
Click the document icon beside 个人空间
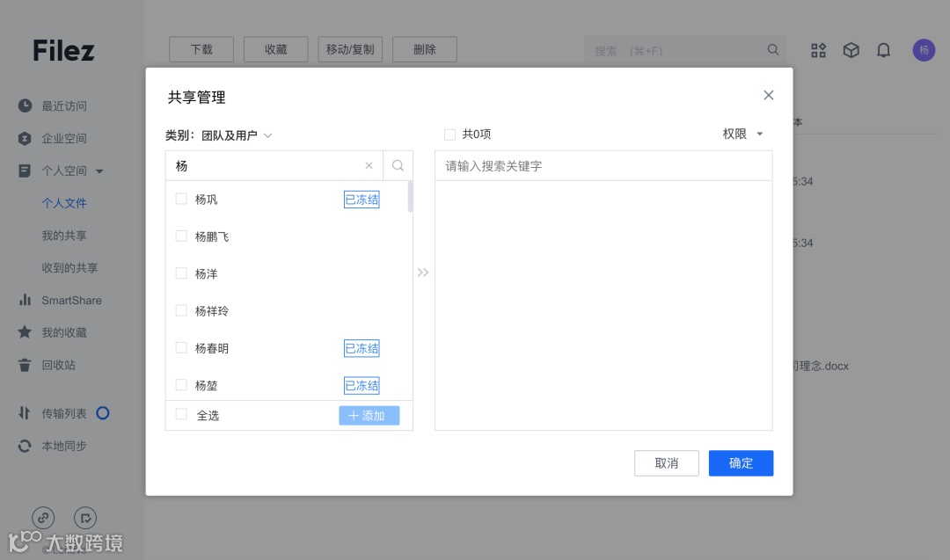click(25, 171)
